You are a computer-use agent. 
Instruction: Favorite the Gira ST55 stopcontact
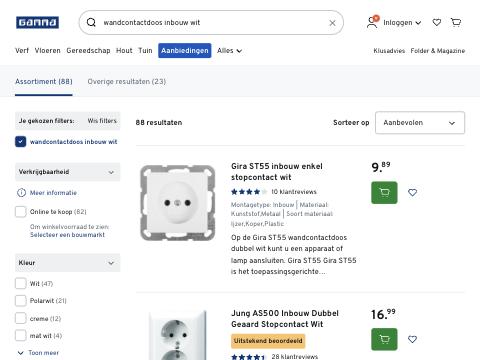click(x=412, y=192)
